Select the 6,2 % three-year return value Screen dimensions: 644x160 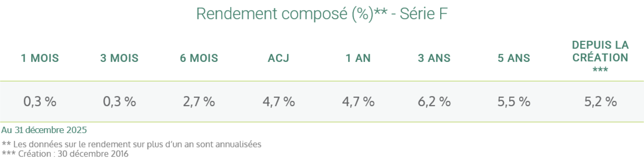434,102
